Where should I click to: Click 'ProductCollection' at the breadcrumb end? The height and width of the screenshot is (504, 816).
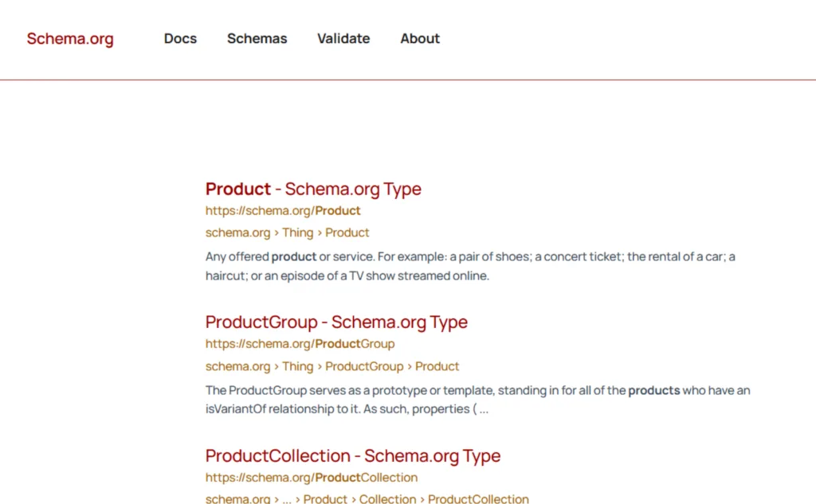click(478, 498)
